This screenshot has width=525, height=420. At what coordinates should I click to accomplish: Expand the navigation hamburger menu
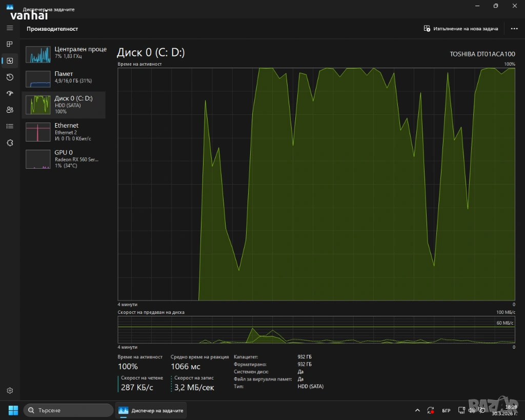tap(10, 28)
